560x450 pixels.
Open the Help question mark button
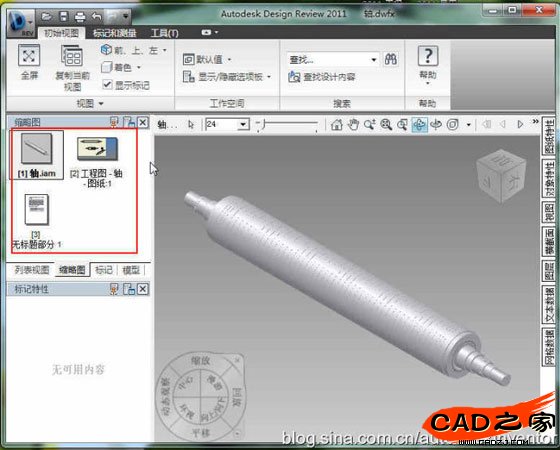(x=428, y=56)
